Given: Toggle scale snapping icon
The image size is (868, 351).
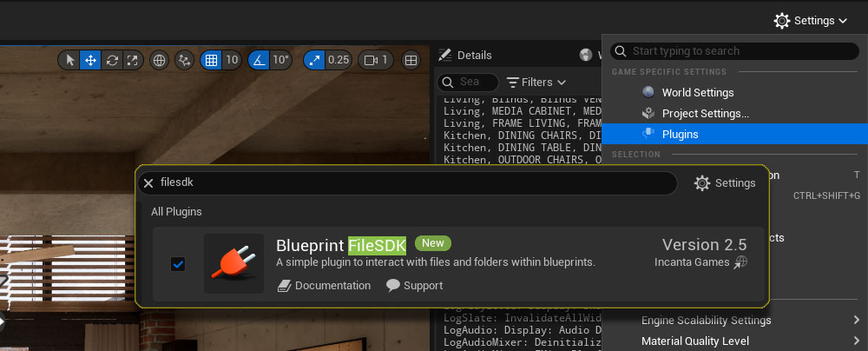Looking at the screenshot, I should (314, 60).
